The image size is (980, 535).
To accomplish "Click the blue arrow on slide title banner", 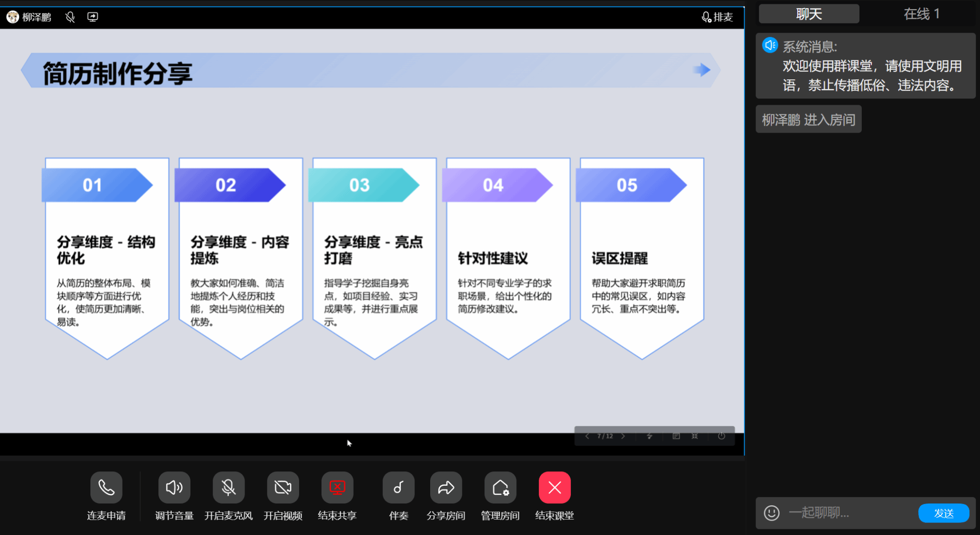I will point(702,70).
